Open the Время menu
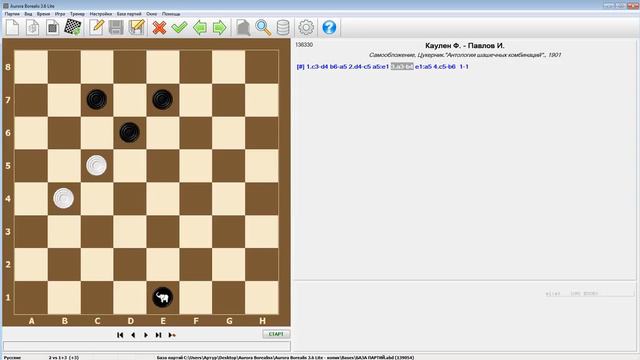 (x=43, y=14)
